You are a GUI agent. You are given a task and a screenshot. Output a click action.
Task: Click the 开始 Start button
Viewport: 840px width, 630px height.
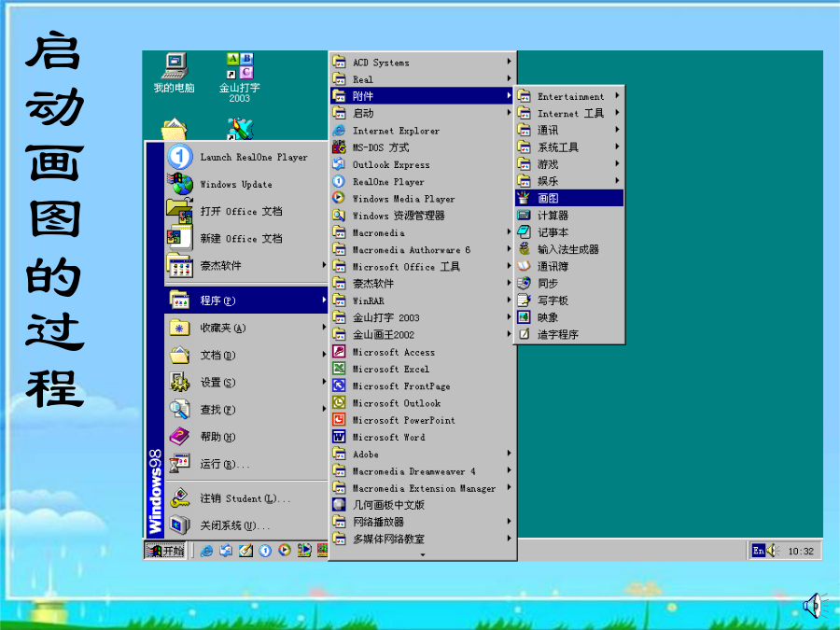coord(165,550)
